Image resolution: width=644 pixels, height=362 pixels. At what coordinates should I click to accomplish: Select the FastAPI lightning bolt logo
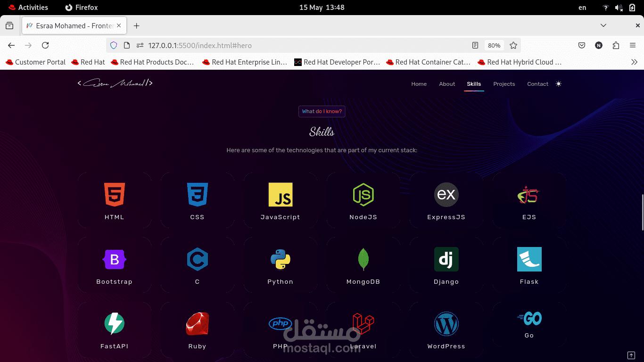click(x=115, y=324)
